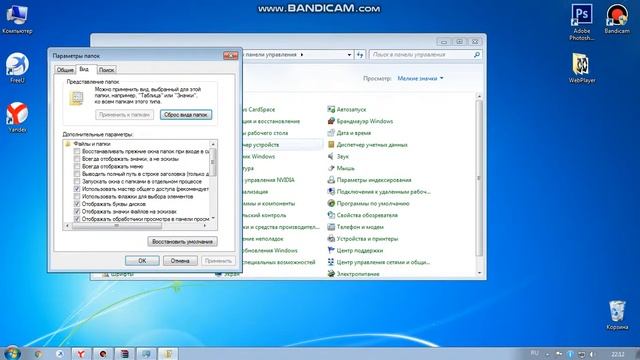Uncheck 'Использовать мастер общего доступа'
The height and width of the screenshot is (360, 640).
tap(77, 189)
